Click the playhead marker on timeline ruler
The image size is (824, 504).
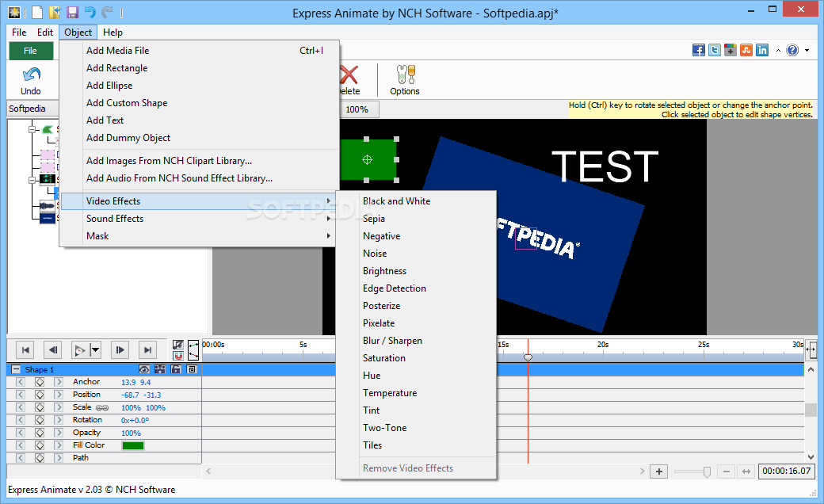click(528, 357)
